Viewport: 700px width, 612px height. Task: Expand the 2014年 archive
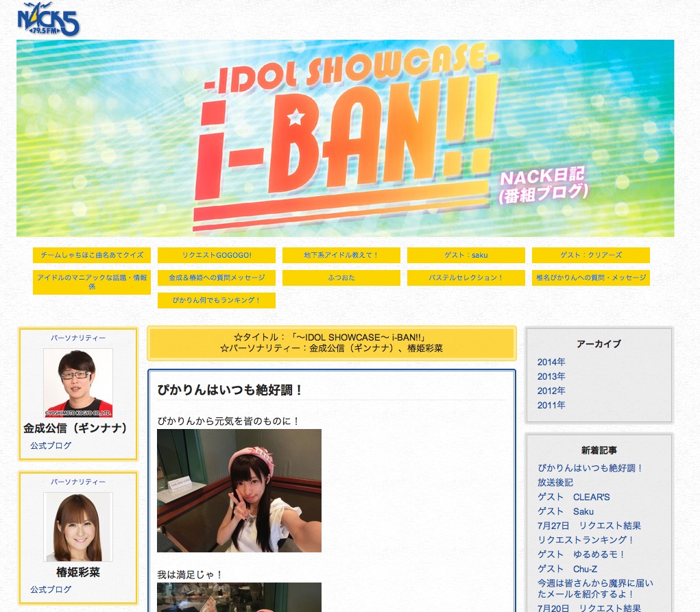pos(551,362)
